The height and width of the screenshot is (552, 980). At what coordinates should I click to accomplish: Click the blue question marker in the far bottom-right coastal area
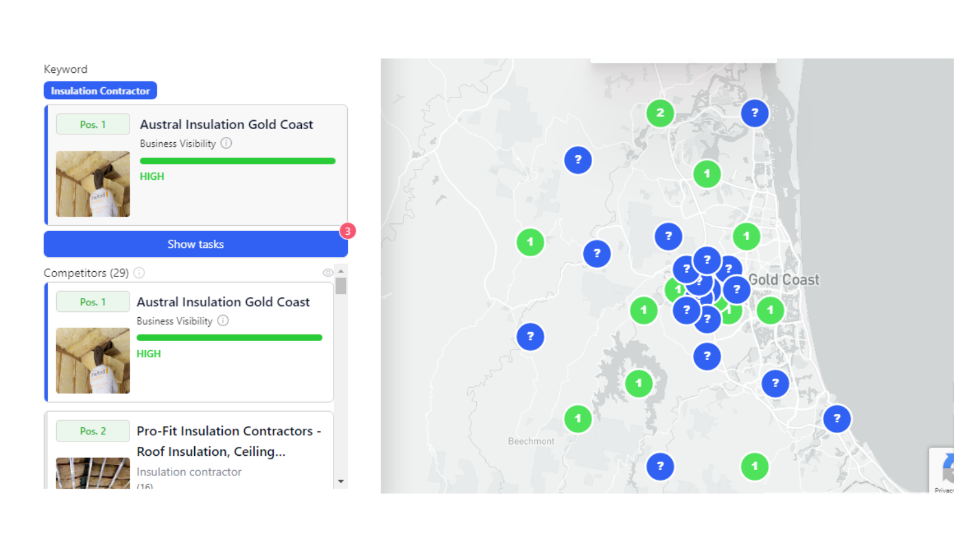837,419
